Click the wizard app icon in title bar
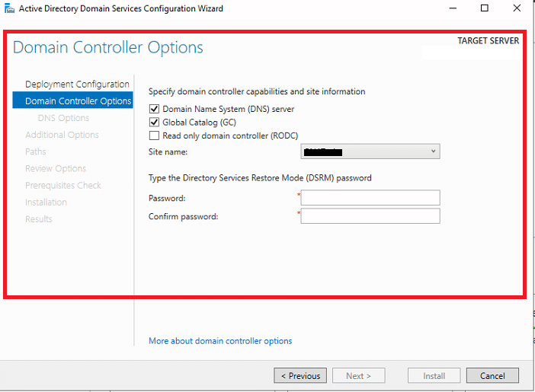The width and height of the screenshot is (535, 392). [x=10, y=8]
